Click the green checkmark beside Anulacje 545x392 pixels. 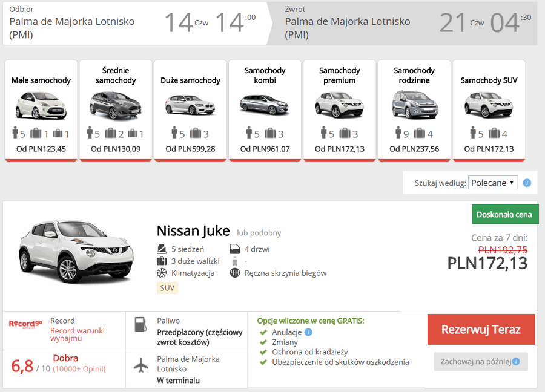[263, 332]
